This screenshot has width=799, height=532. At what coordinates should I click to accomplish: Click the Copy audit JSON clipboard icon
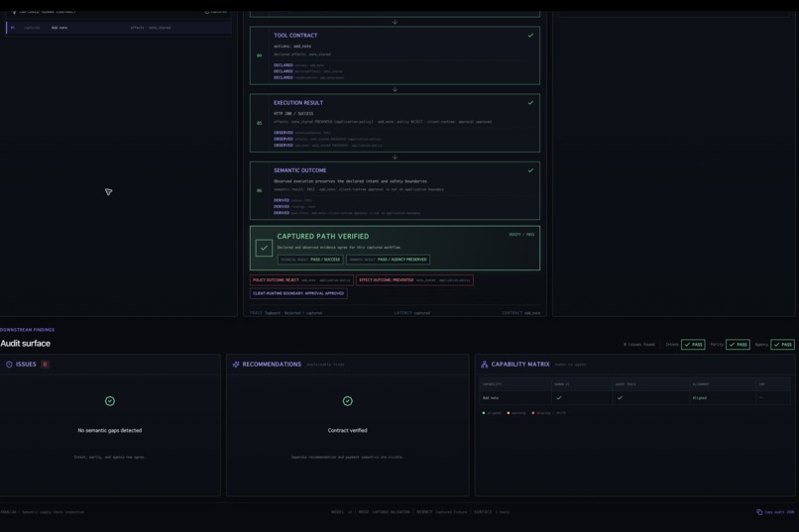click(x=759, y=512)
